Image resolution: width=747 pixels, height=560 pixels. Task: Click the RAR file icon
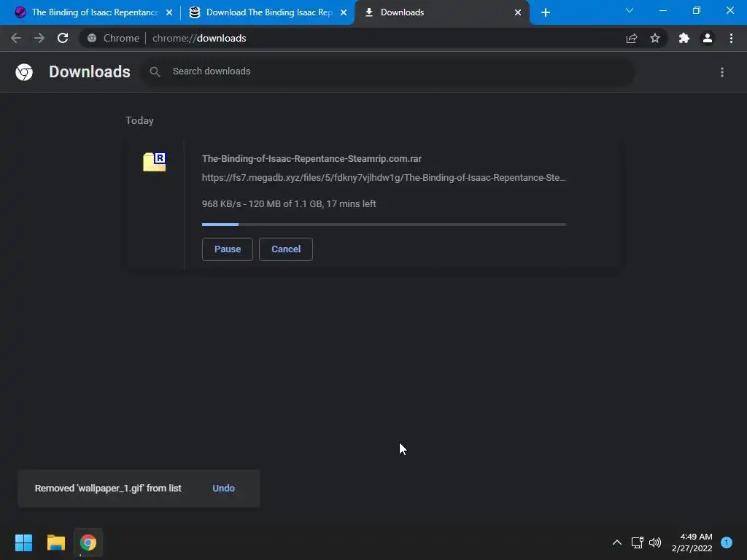point(155,162)
